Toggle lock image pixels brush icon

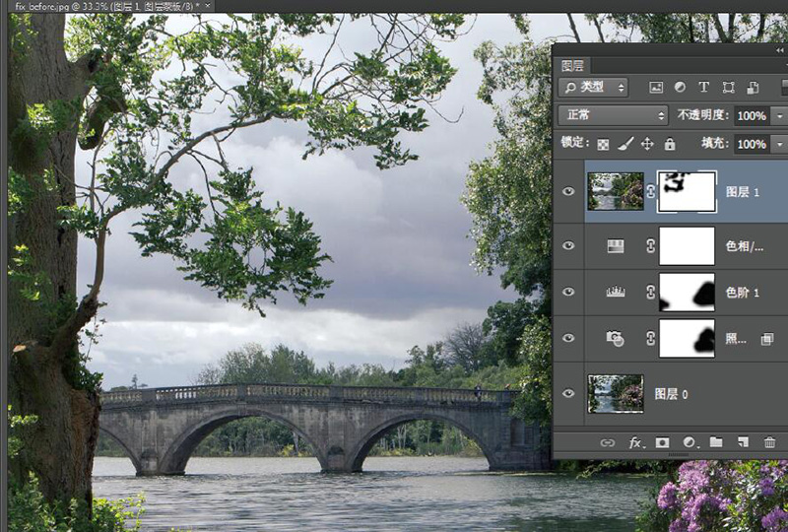[x=625, y=144]
